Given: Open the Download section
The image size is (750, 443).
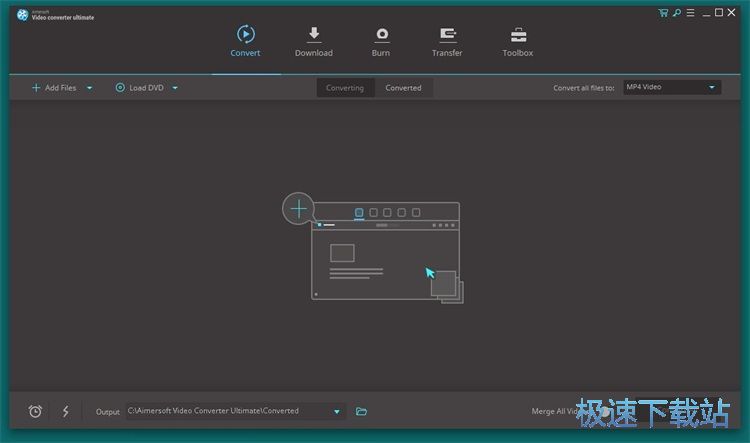Looking at the screenshot, I should click(x=313, y=41).
